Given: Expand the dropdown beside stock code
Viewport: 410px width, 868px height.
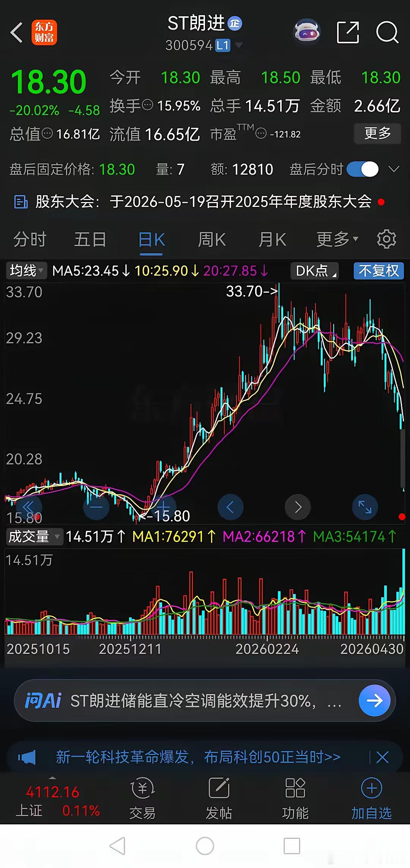Looking at the screenshot, I should pos(239,46).
